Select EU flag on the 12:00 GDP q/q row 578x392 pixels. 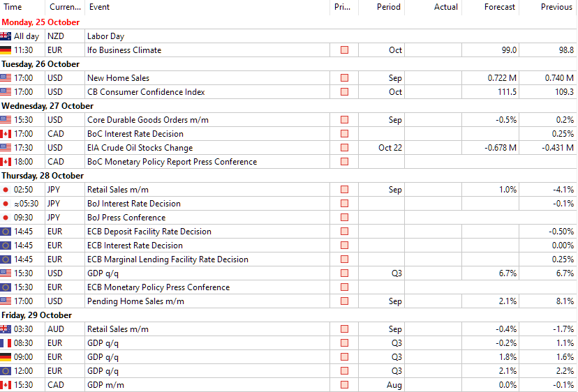pos(6,371)
